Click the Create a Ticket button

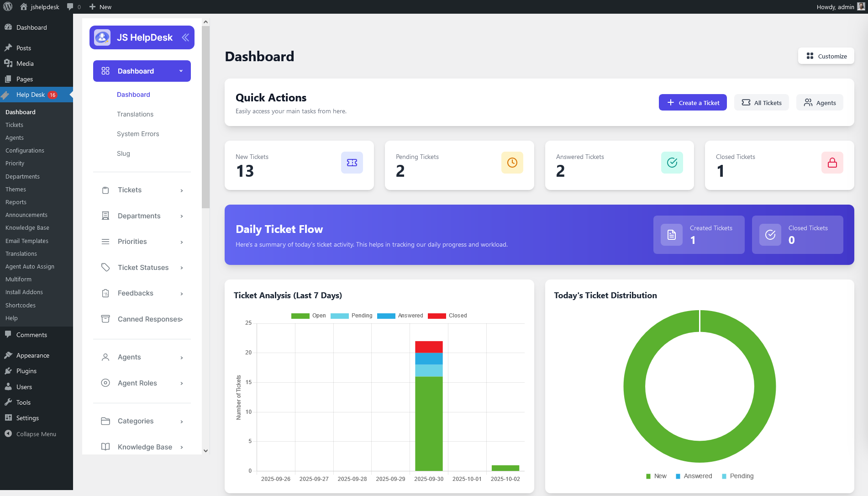[692, 103]
